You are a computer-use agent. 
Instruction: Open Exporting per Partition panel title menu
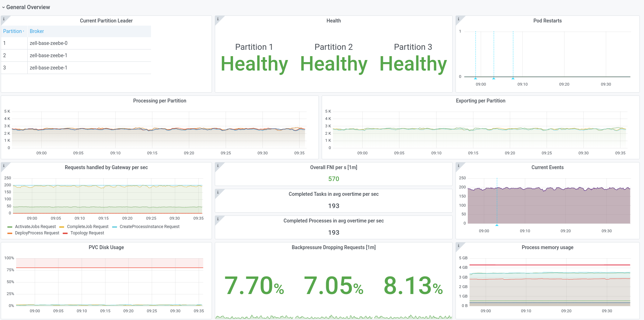pos(480,101)
